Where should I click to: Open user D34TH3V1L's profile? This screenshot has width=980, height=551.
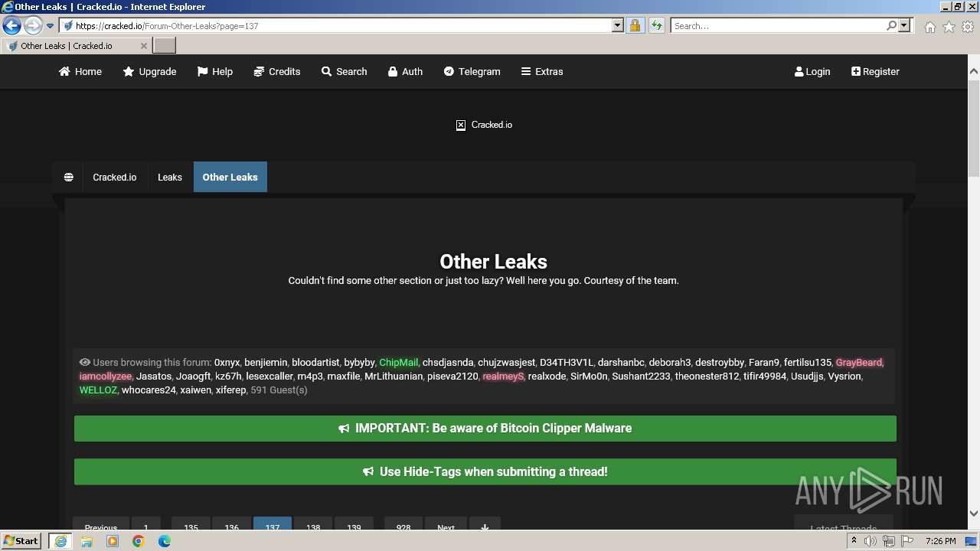click(x=567, y=363)
